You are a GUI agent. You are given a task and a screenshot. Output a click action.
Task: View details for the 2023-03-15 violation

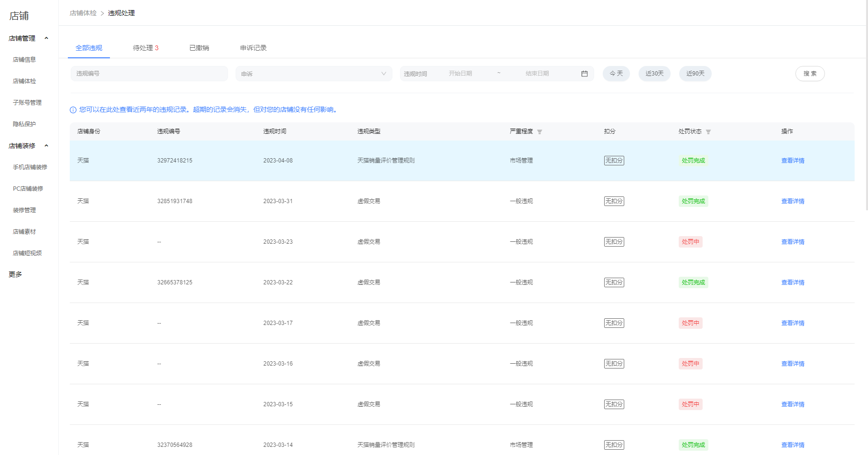[793, 404]
